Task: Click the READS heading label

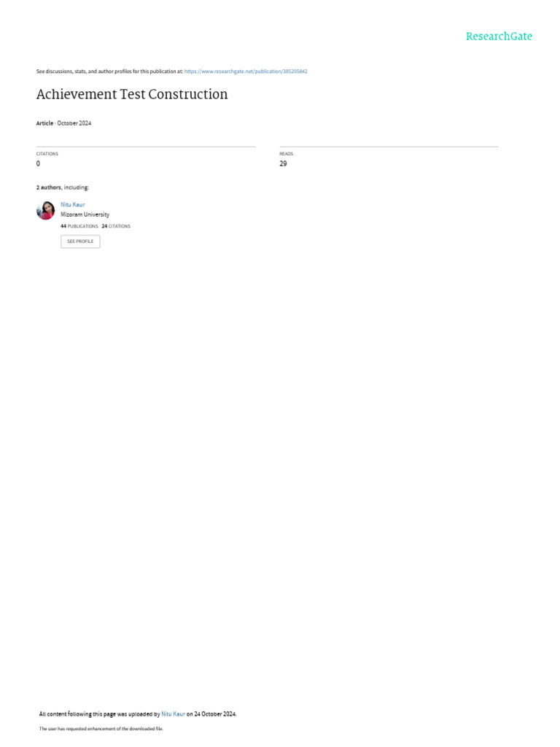Action: point(286,154)
